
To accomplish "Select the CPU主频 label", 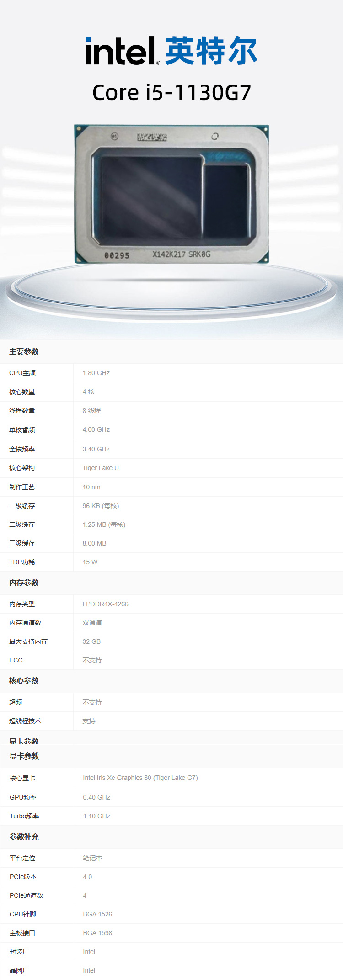I will point(22,373).
